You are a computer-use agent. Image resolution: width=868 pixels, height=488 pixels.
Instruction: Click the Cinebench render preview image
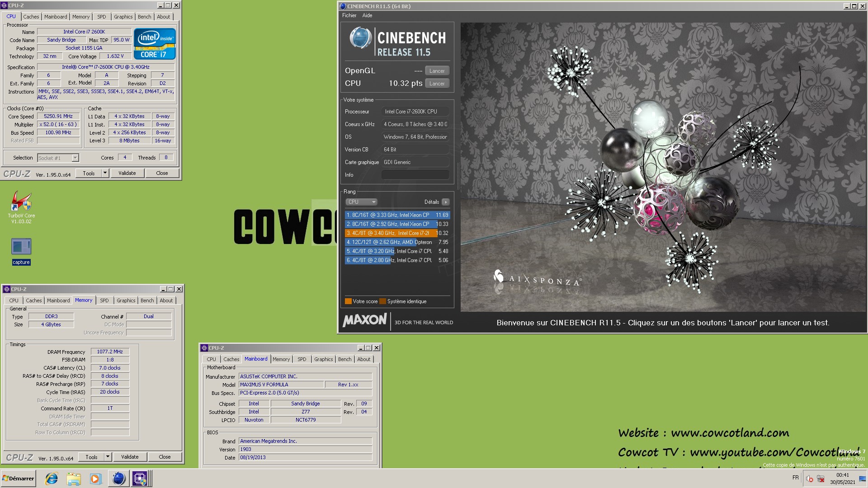[664, 167]
